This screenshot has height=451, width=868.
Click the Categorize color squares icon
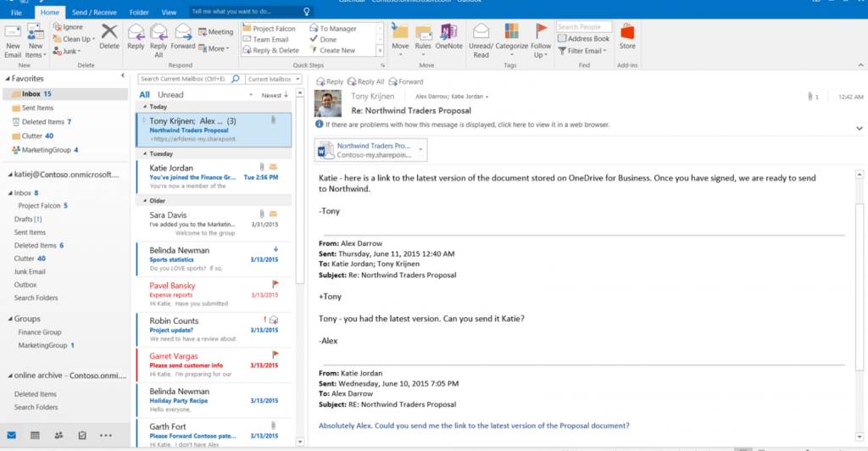click(x=512, y=32)
